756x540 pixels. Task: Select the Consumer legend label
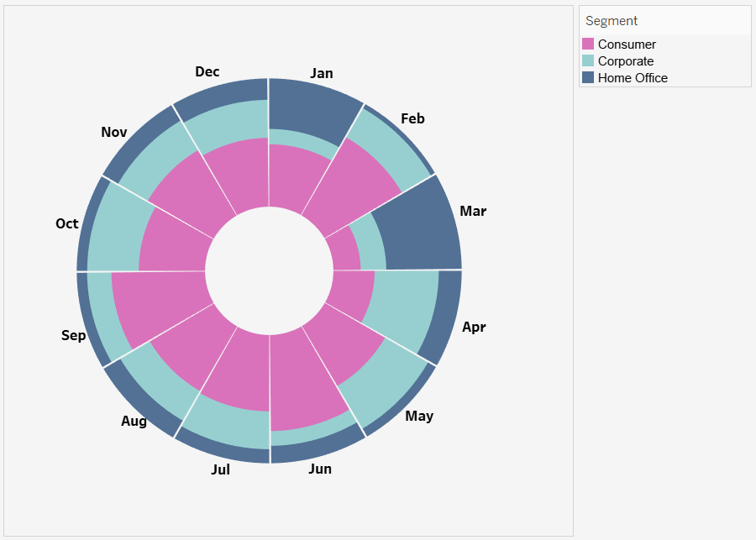coord(627,45)
